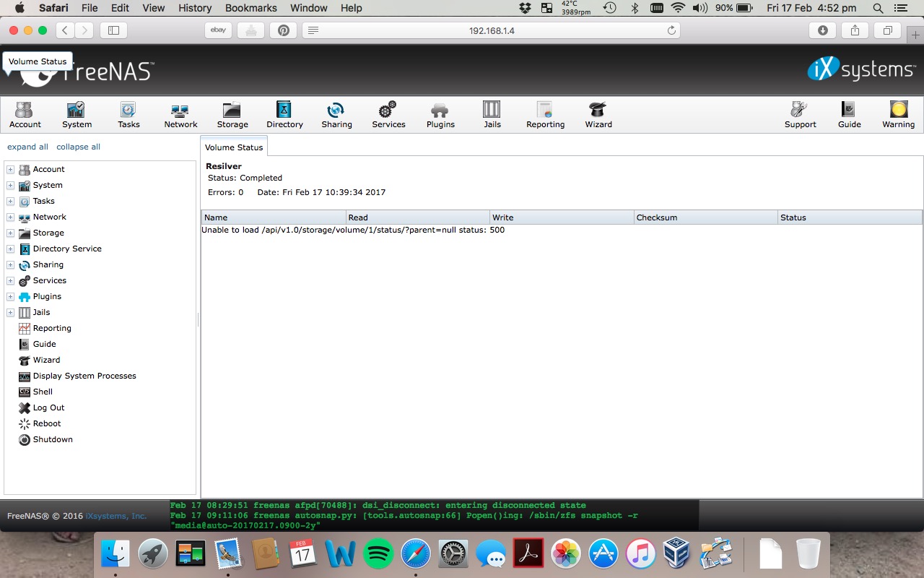Open the Plugins toolbar icon
The width and height of the screenshot is (924, 578).
[x=440, y=115]
